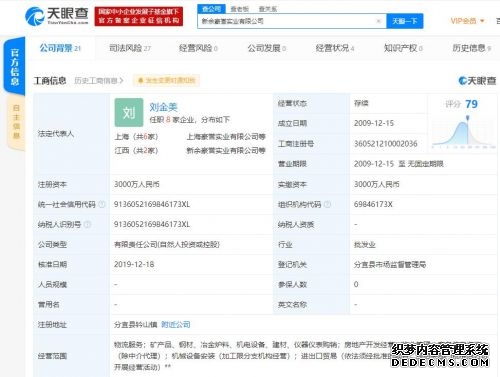This screenshot has width=500, height=377.
Task: Expand 历史工商信息 via its chevron
Action: tap(121, 81)
